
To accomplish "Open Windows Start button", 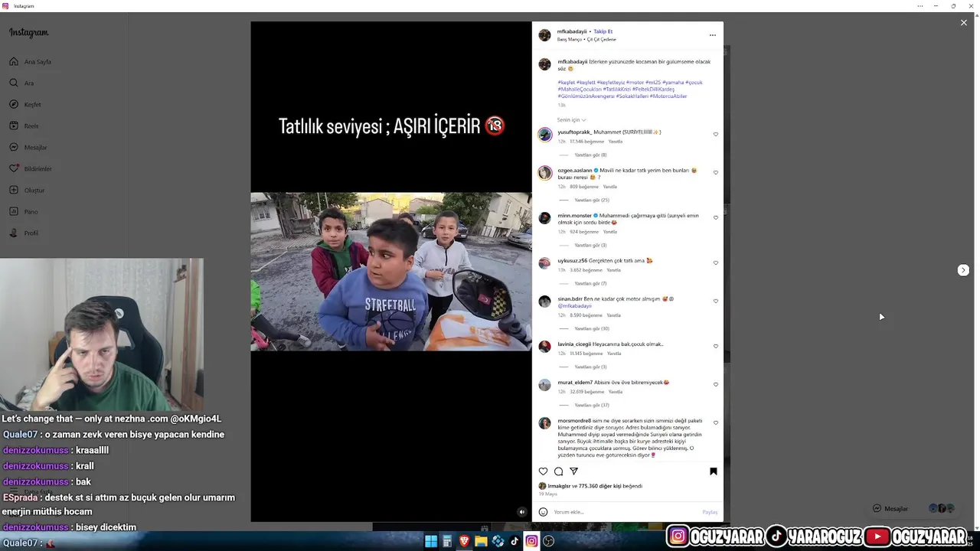I will [431, 541].
